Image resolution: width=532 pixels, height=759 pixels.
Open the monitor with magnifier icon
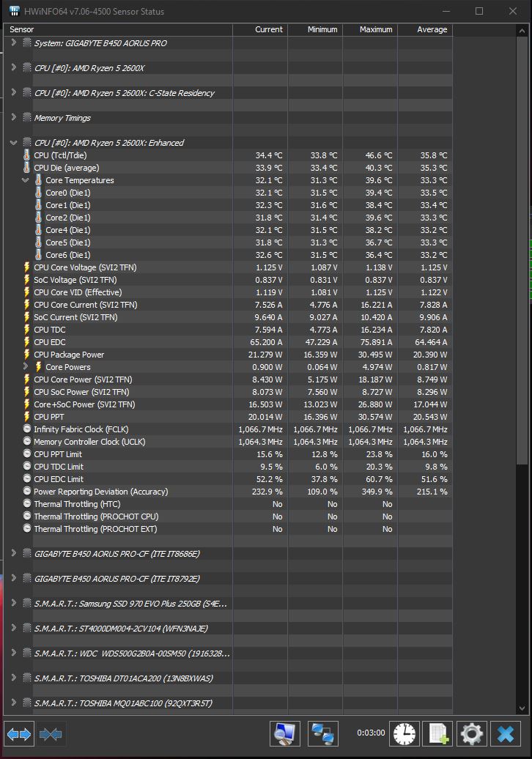tap(284, 734)
